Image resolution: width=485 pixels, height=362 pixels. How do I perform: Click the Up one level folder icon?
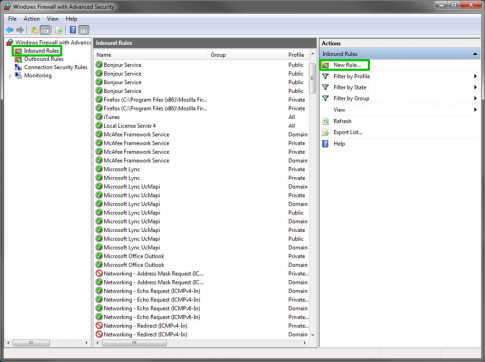pyautogui.click(x=34, y=30)
